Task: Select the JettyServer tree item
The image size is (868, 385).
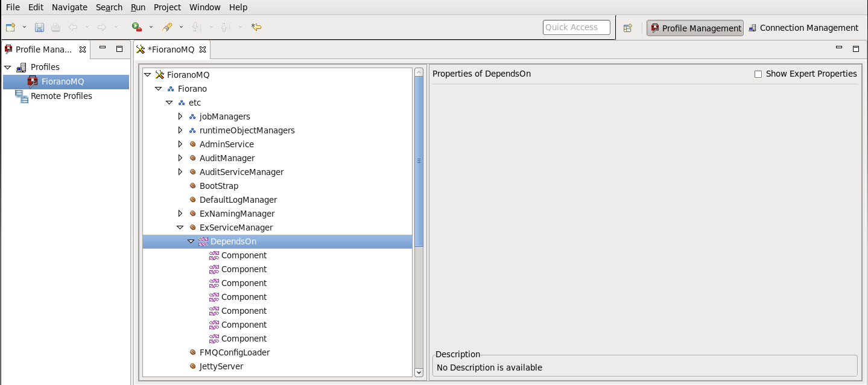Action: coord(221,366)
